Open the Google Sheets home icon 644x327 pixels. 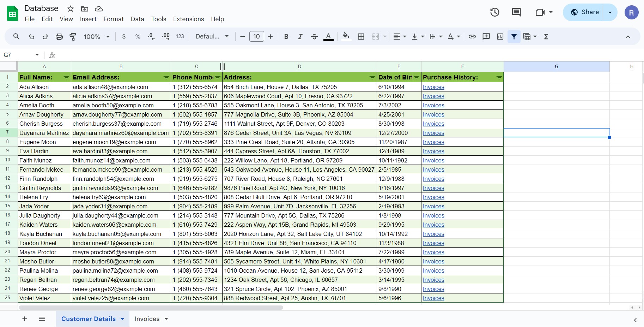click(13, 14)
